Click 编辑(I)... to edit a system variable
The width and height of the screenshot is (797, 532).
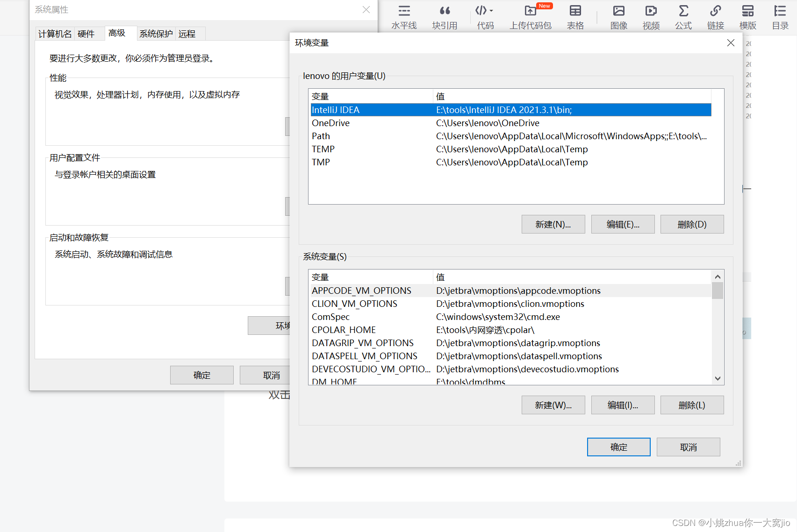pos(623,405)
